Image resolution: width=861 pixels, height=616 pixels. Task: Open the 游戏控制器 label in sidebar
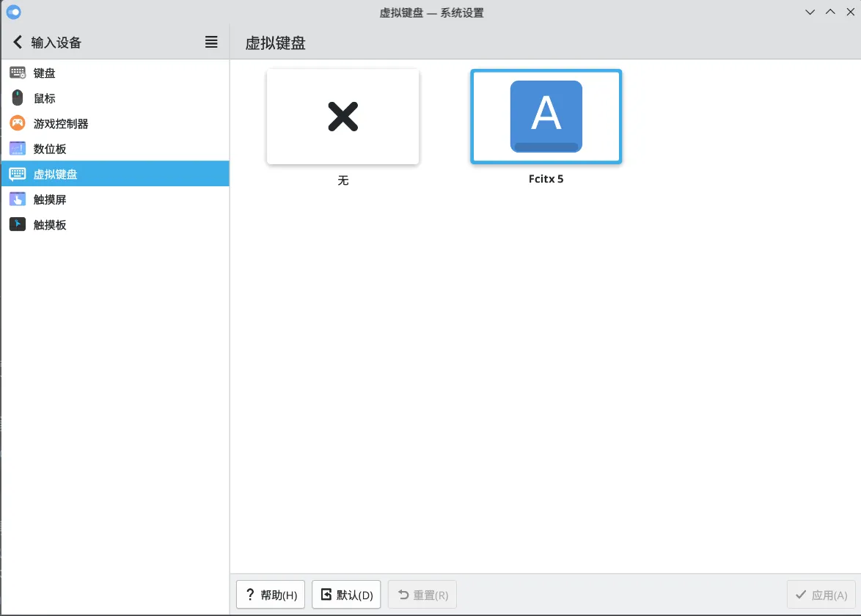pyautogui.click(x=61, y=124)
